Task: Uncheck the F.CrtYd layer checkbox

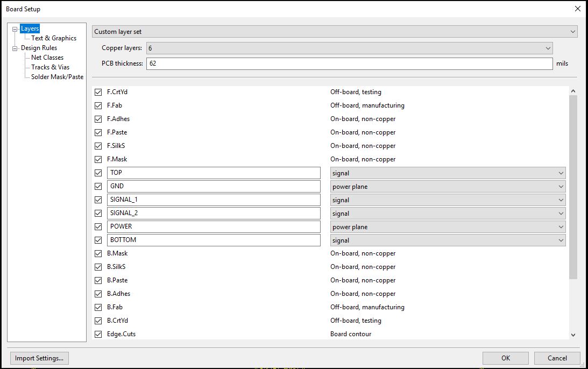Action: tap(98, 92)
